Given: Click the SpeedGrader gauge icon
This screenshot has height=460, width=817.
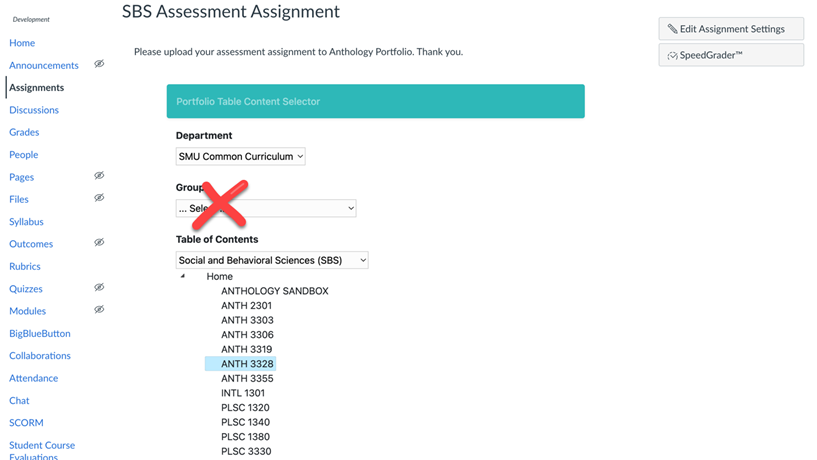Looking at the screenshot, I should [673, 56].
